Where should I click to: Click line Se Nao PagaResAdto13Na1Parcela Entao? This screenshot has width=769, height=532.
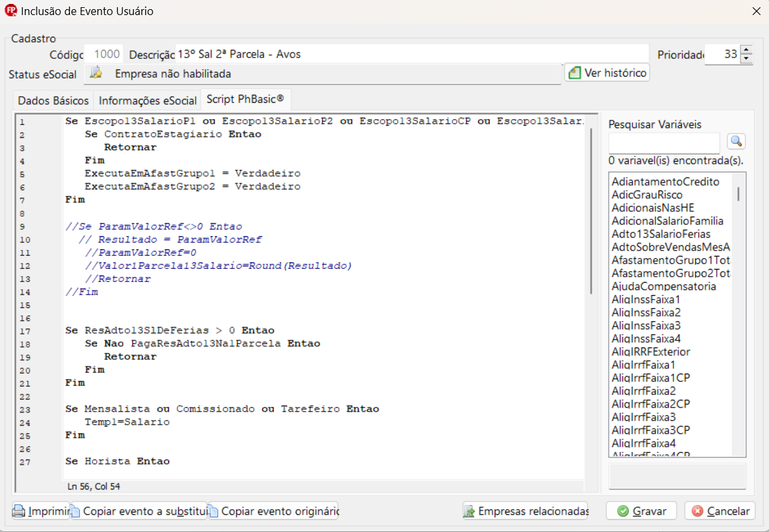point(202,344)
